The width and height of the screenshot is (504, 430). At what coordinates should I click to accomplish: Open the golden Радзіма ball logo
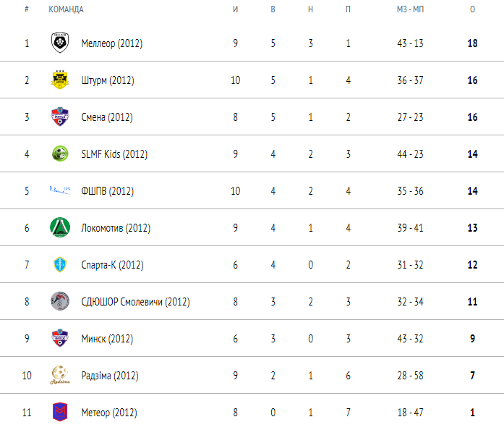pyautogui.click(x=60, y=375)
